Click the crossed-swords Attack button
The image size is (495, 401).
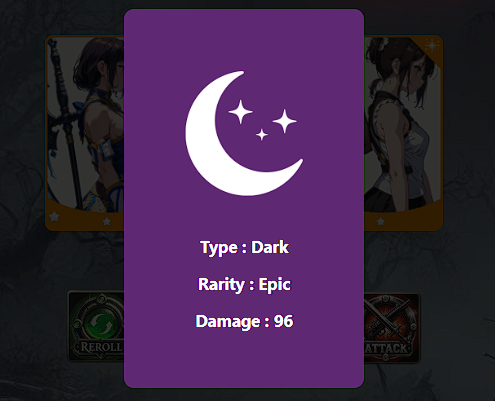392,328
